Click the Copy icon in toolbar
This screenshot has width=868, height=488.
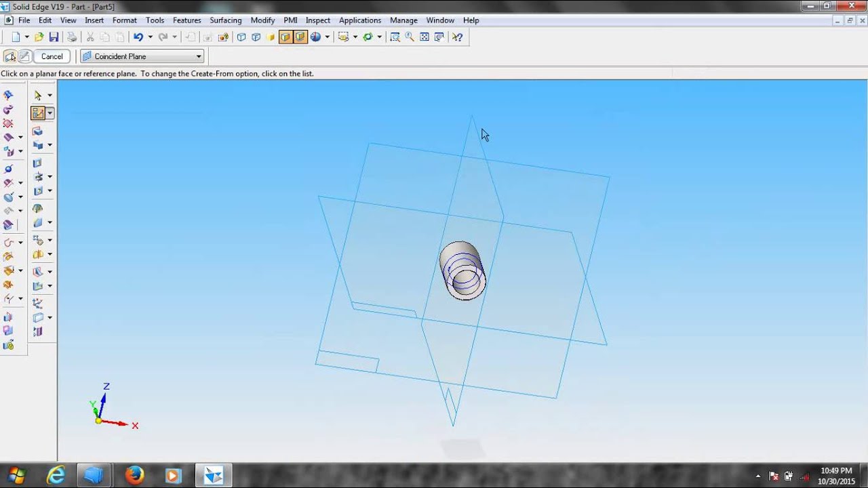105,37
